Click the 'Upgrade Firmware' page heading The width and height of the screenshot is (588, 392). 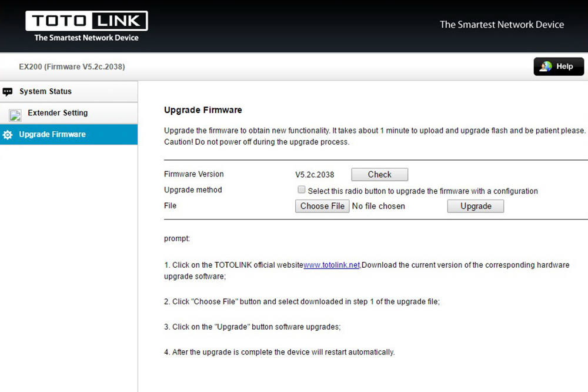coord(203,110)
